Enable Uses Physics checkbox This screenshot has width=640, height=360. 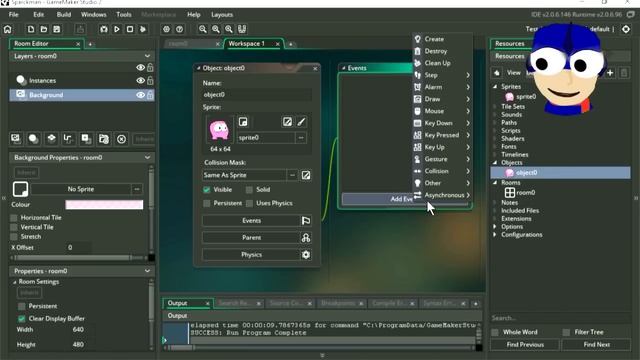(249, 203)
